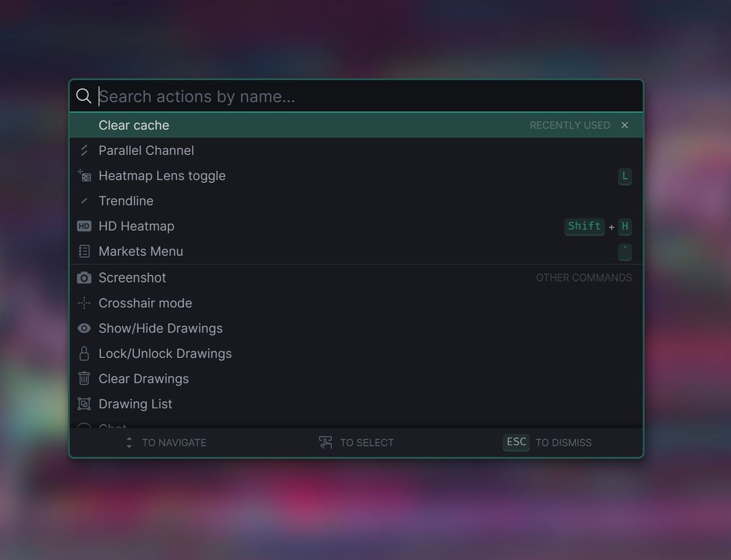Click the TO NAVIGATE label
The image size is (731, 560).
click(174, 443)
